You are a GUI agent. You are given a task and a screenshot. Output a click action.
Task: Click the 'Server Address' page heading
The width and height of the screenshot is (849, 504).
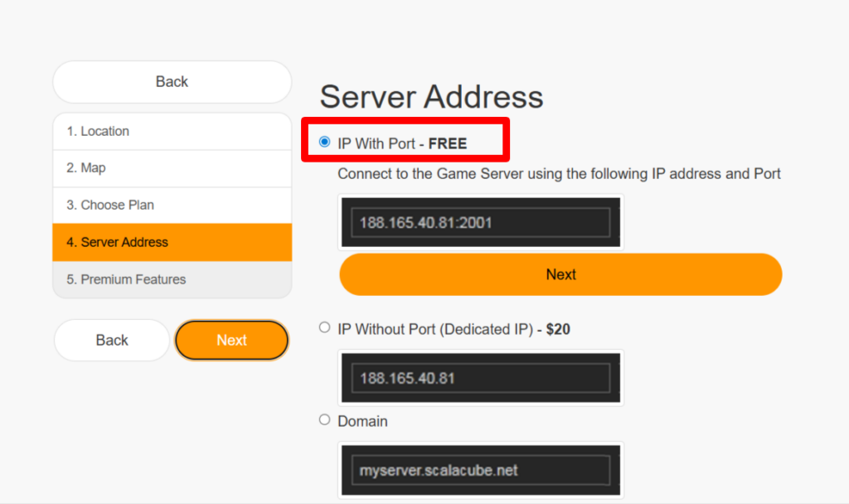pos(431,97)
